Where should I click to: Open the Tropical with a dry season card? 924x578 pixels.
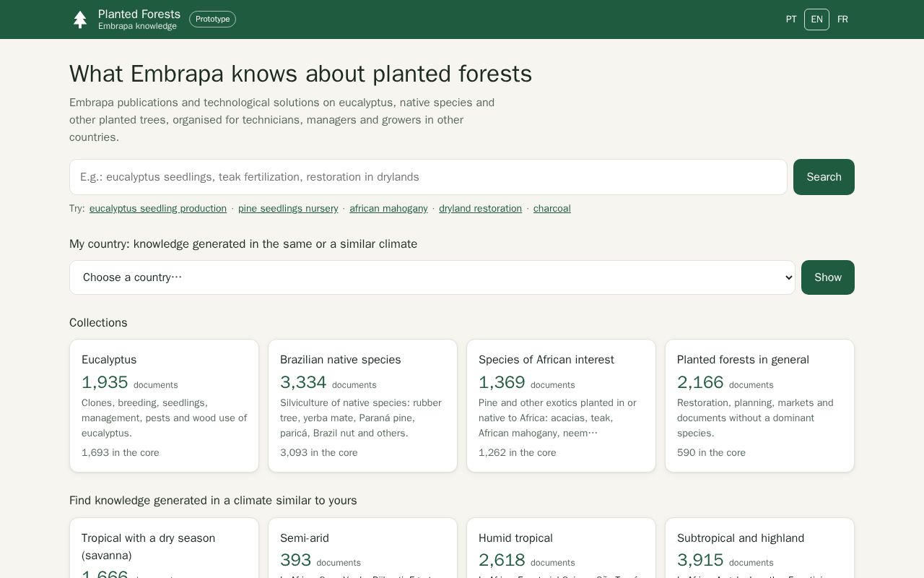[164, 548]
